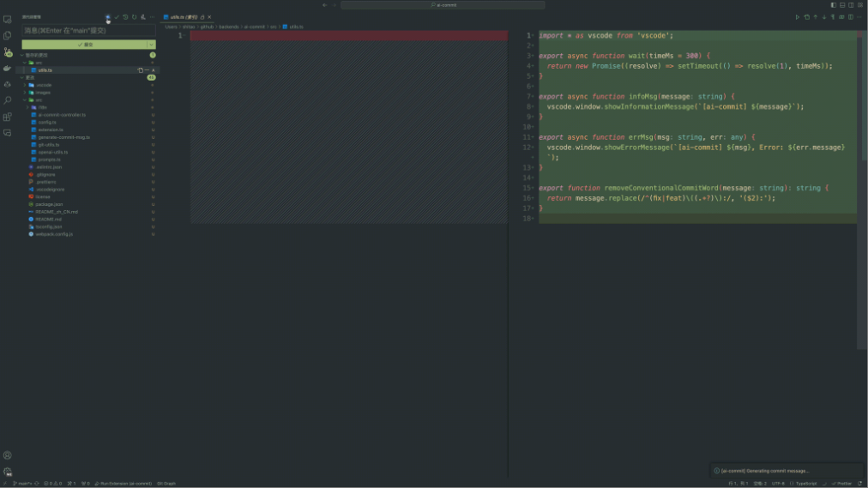Collapse the staged changes section
The width and height of the screenshot is (868, 488).
tap(24, 55)
